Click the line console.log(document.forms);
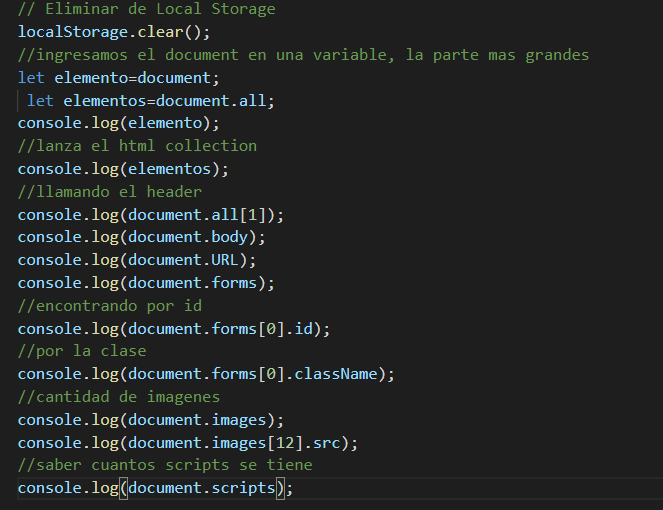Screen dimensions: 663x510 point(146,283)
